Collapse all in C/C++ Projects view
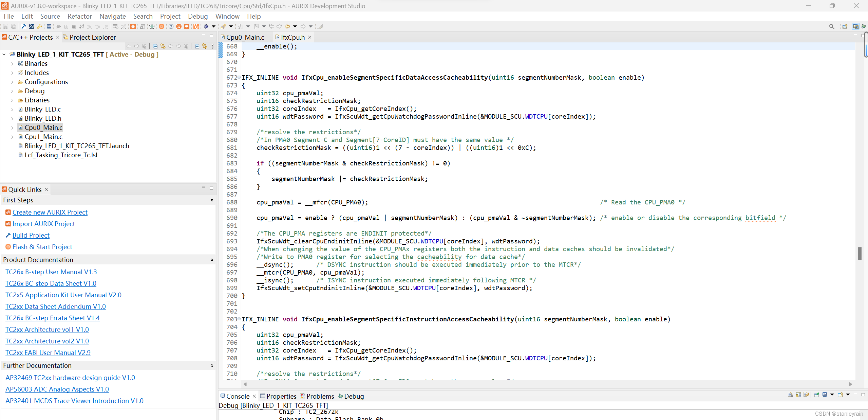 coord(155,46)
